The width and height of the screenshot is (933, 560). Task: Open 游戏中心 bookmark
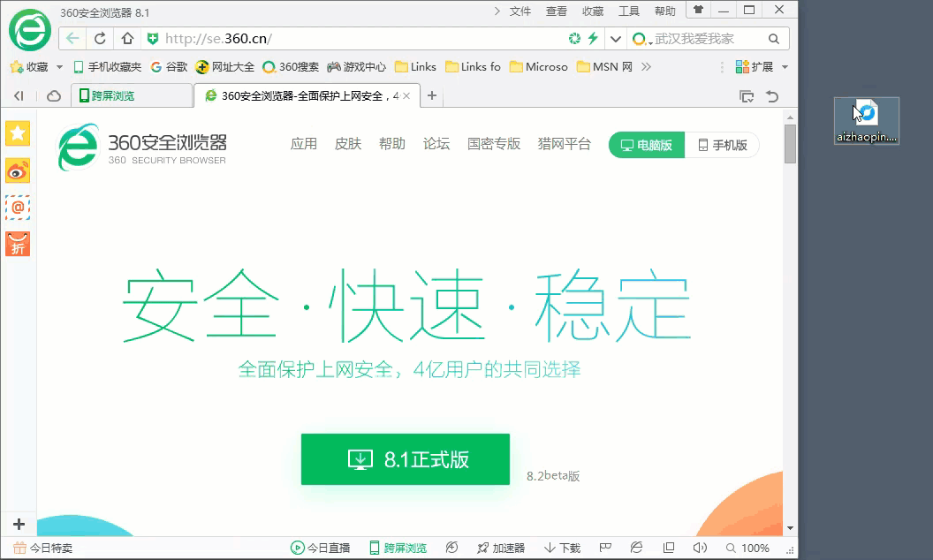coord(357,66)
